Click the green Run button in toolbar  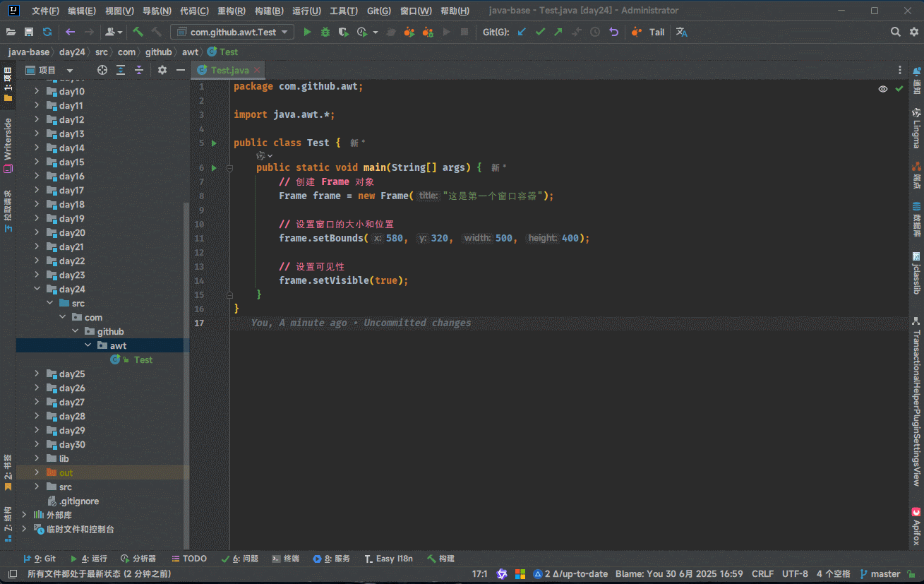coord(307,32)
